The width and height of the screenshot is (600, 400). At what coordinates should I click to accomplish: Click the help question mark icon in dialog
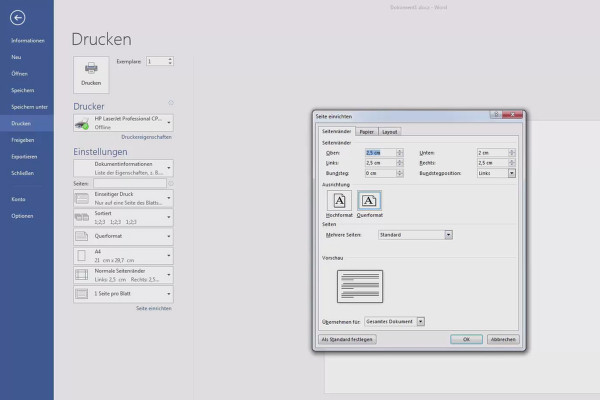(496, 114)
